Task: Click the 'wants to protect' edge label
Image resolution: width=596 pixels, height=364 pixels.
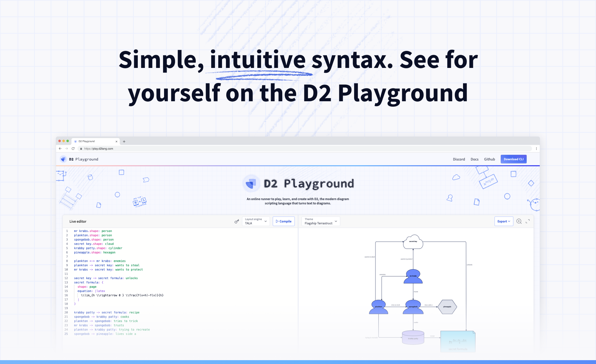Action: (x=407, y=259)
